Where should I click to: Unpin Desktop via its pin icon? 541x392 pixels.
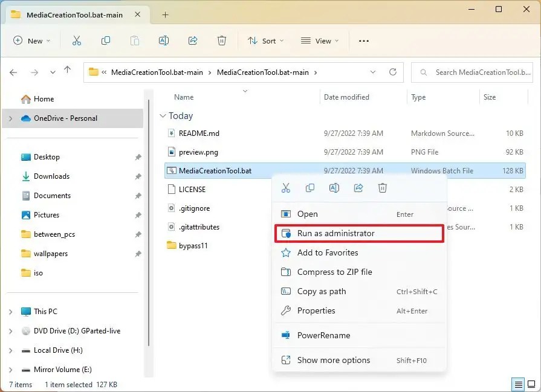[138, 157]
